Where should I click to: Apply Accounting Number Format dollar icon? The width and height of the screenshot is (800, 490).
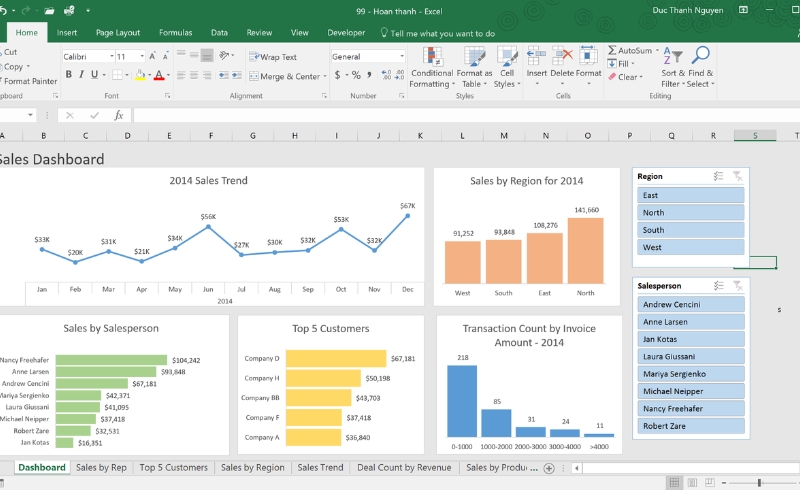[x=337, y=75]
